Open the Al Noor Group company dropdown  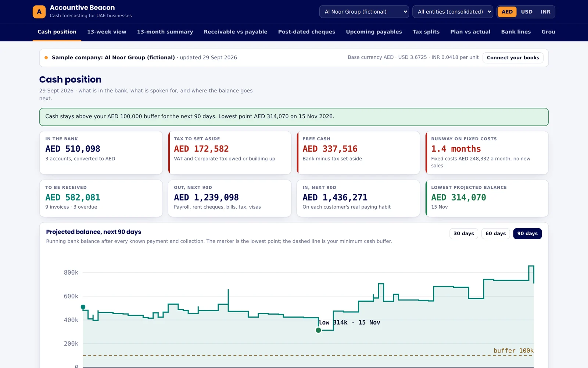click(x=364, y=12)
